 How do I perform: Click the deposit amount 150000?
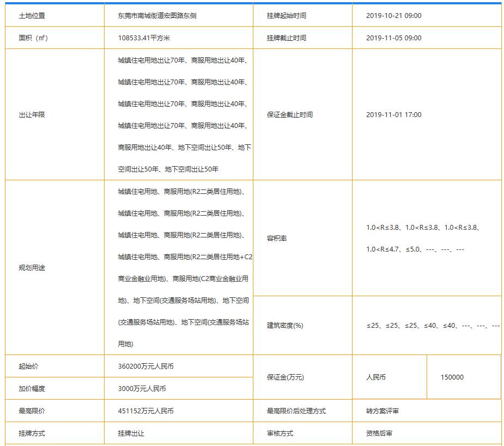point(452,377)
